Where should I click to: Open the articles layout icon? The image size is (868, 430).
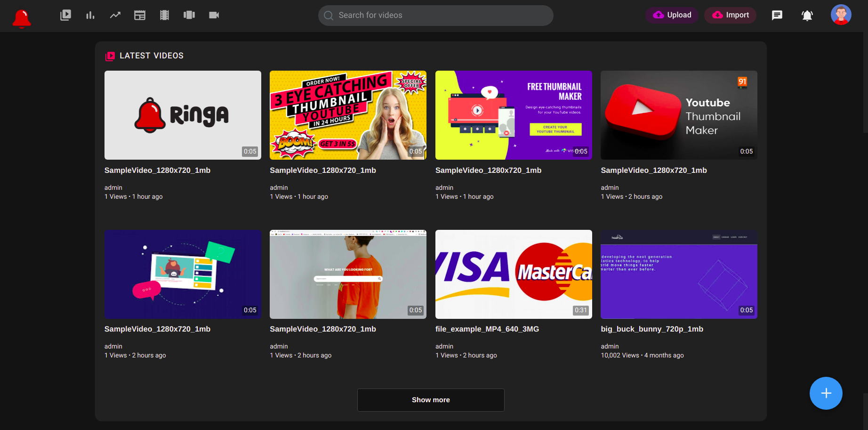(x=140, y=15)
